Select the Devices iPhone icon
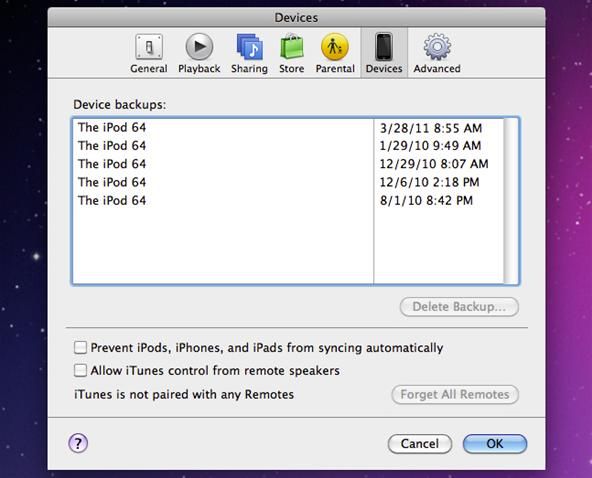Screen dimensions: 592x478 click(384, 47)
